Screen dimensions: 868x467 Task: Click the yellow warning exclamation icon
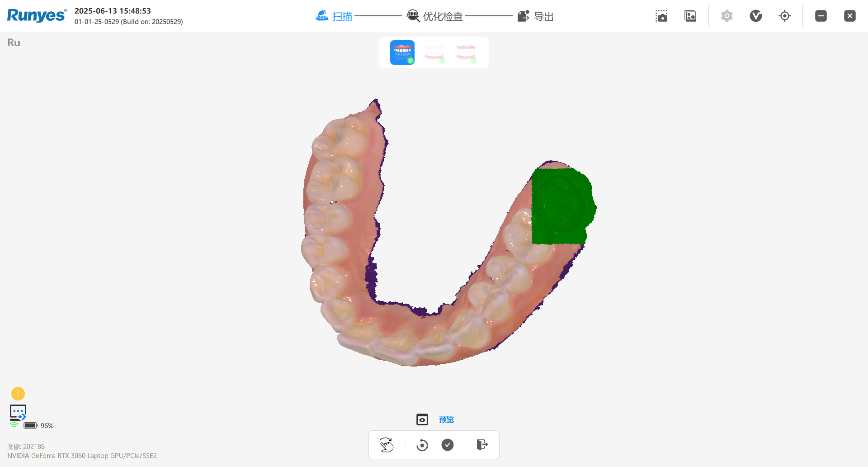pyautogui.click(x=18, y=393)
